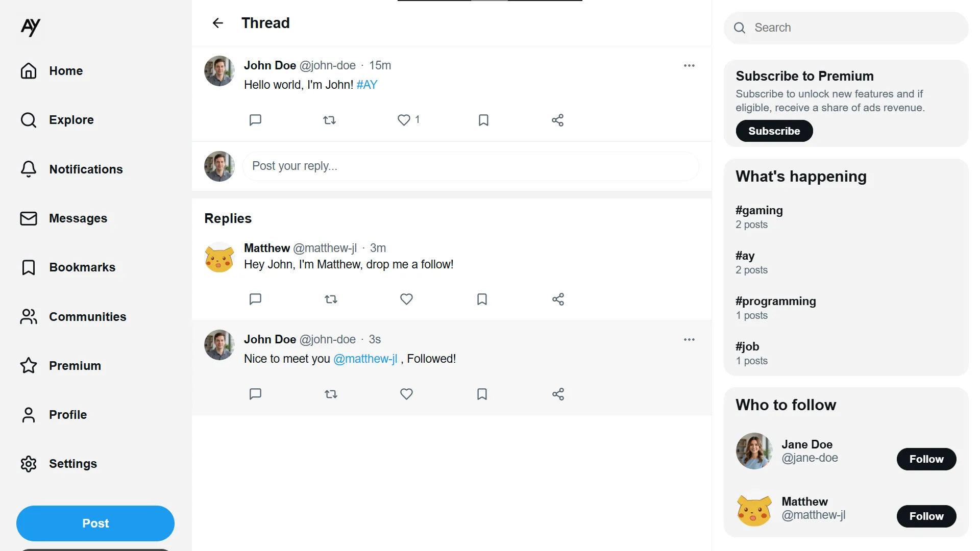Viewport: 980px width, 551px height.
Task: Type in the 'Post your reply' field
Action: click(470, 166)
